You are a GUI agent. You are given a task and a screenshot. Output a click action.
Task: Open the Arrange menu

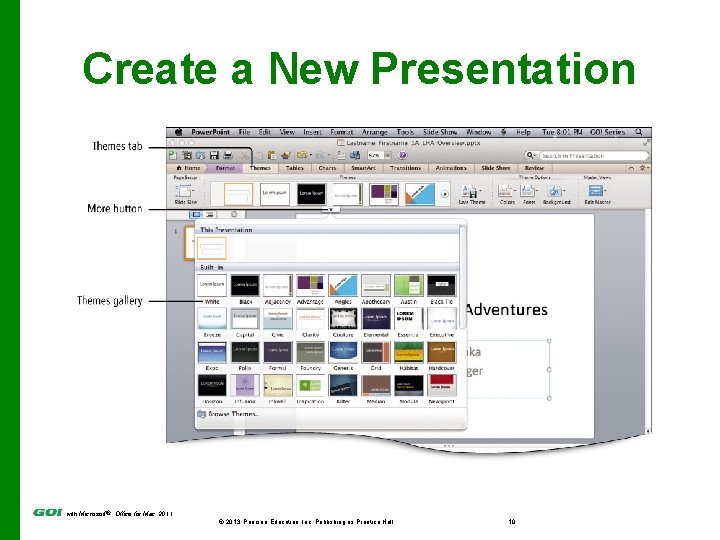pos(375,132)
